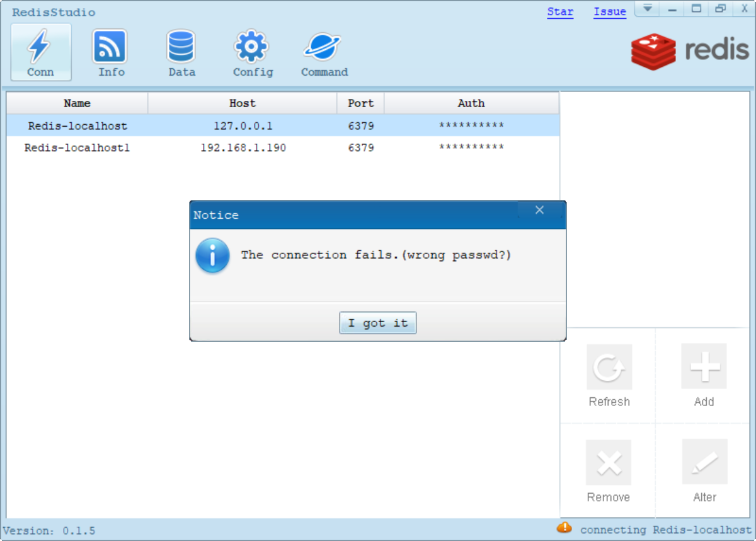Click the redis logo
756x541 pixels.
690,51
